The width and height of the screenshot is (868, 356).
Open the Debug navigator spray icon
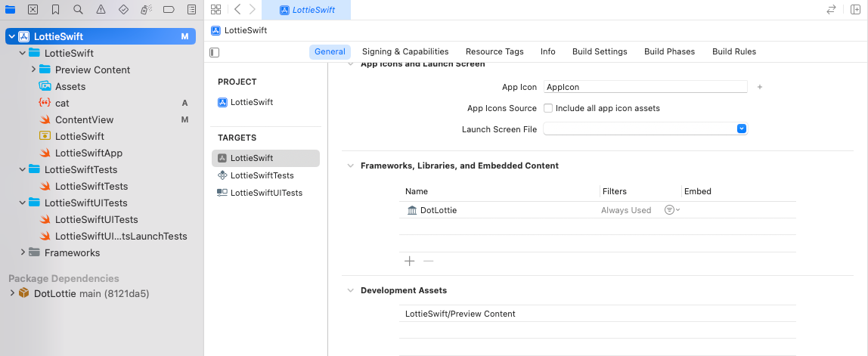pos(146,9)
